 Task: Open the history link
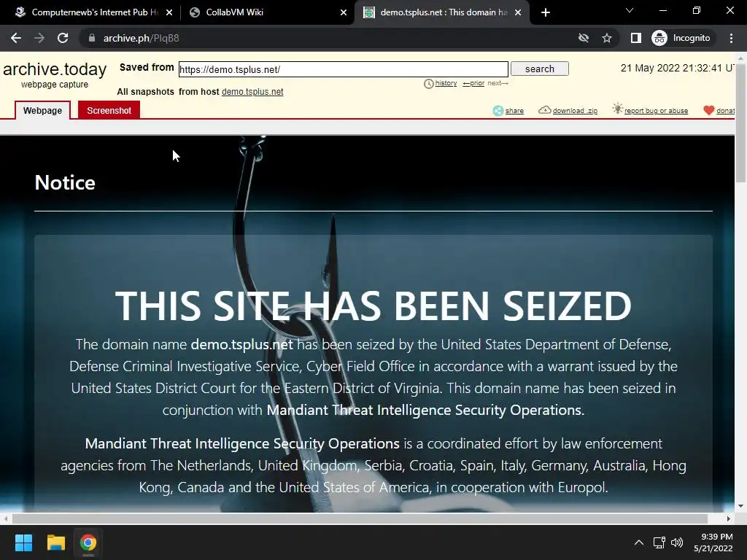click(x=446, y=83)
